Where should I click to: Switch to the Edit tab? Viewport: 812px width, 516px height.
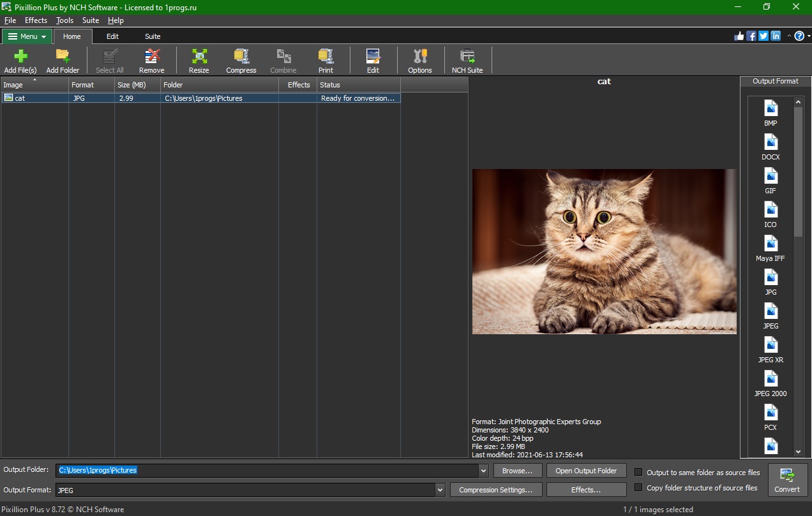pos(112,36)
